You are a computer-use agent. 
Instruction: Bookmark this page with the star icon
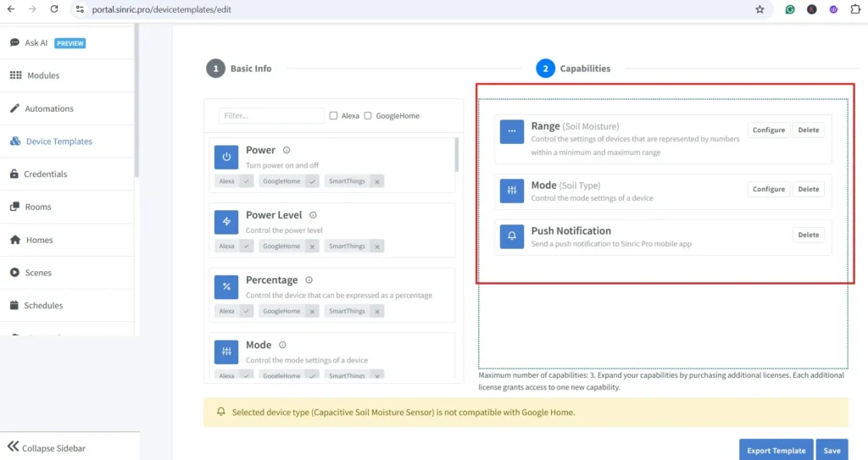click(x=759, y=9)
